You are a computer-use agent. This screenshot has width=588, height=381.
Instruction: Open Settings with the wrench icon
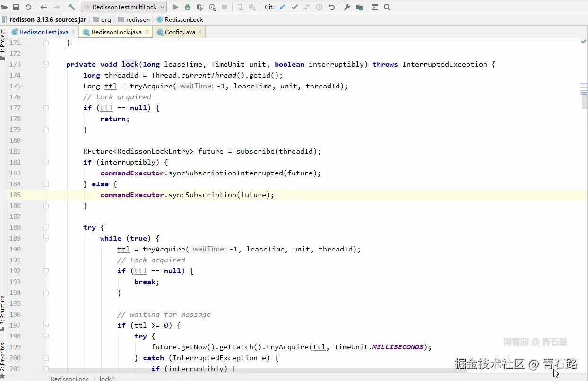pos(346,7)
